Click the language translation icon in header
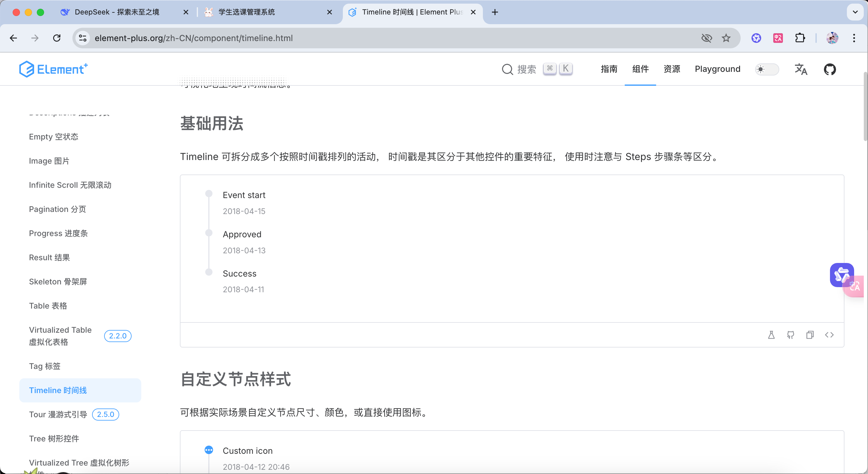 click(x=801, y=69)
